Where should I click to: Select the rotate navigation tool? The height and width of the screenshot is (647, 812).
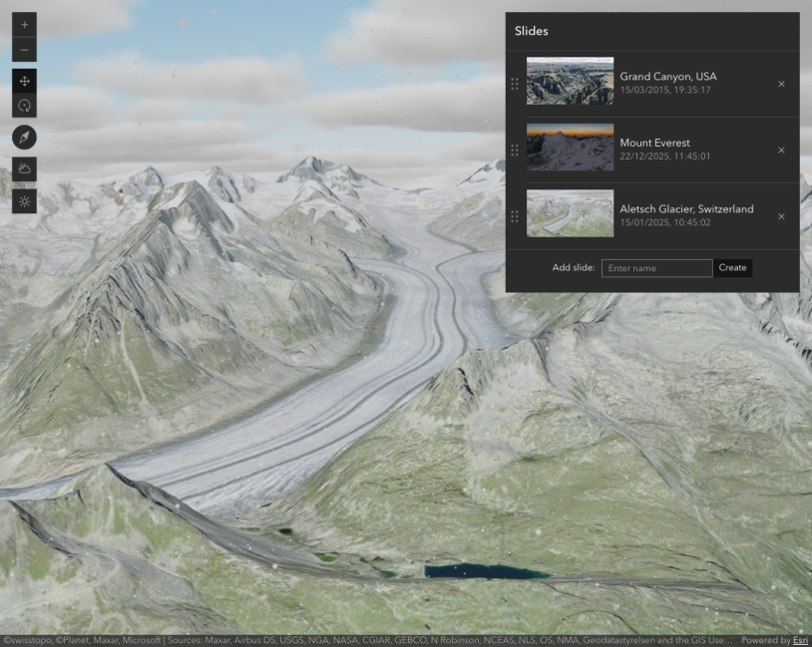click(23, 105)
